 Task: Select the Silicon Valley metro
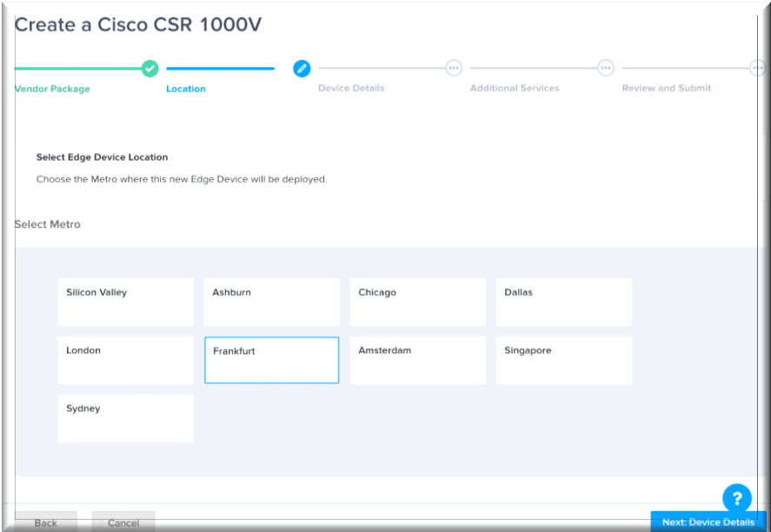click(x=125, y=302)
